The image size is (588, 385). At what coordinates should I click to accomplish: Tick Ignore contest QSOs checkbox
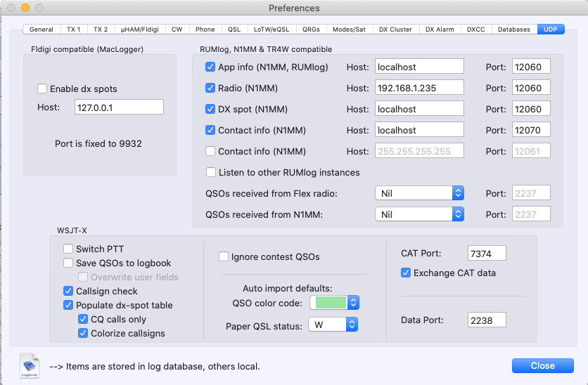click(224, 257)
